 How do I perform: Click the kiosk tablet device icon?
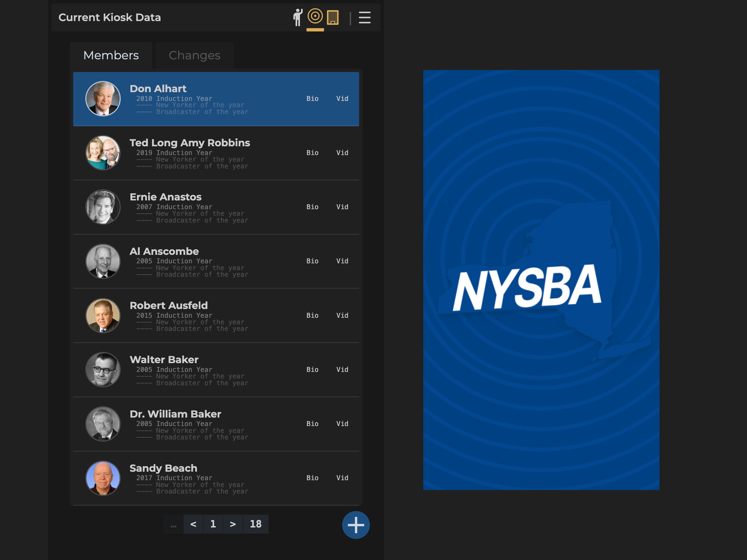coord(333,17)
